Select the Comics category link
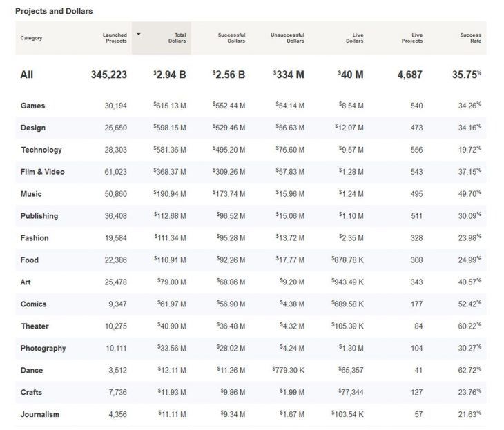This screenshot has width=504, height=430. [x=33, y=304]
